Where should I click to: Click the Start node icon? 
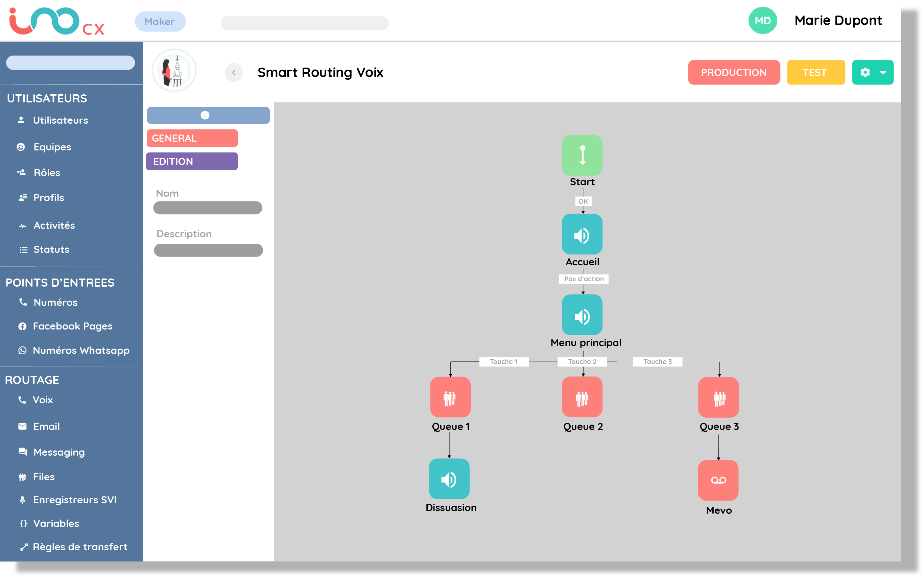click(582, 155)
